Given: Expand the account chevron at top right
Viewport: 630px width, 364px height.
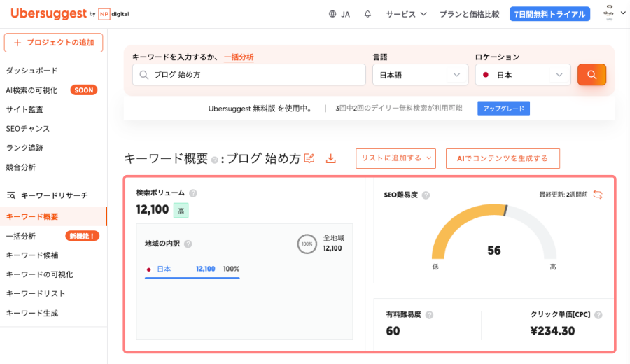Looking at the screenshot, I should [623, 13].
